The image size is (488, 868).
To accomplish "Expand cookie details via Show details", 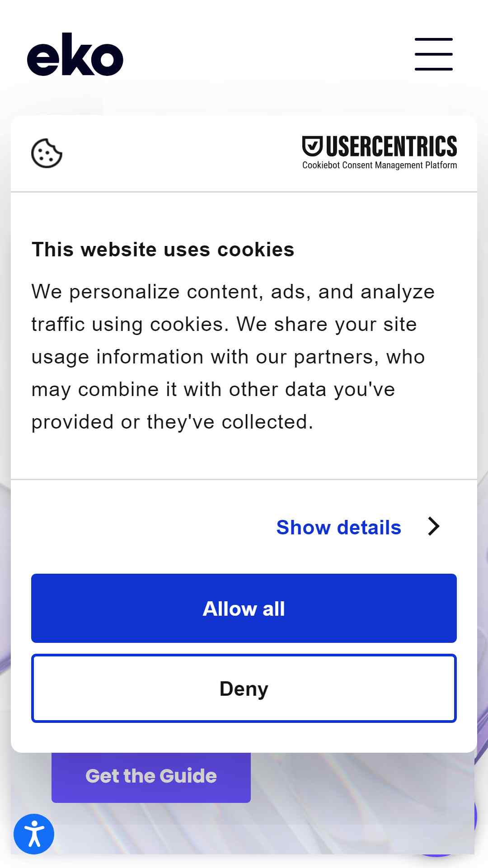I will 339,527.
